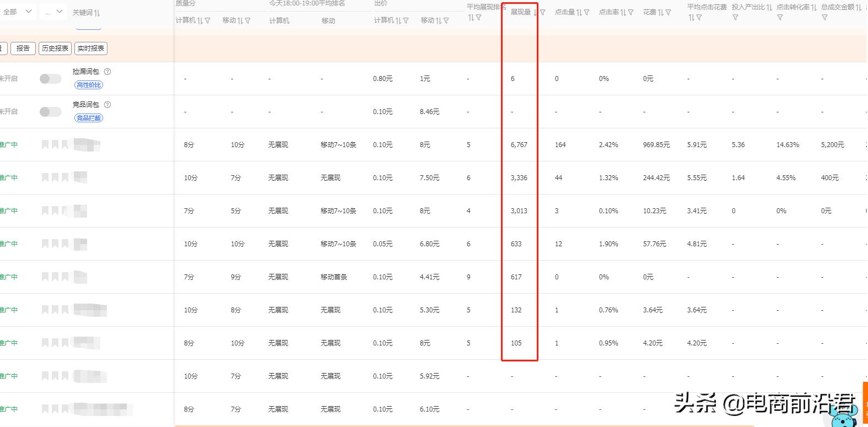The width and height of the screenshot is (868, 427).
Task: Open 实时报表 report
Action: (x=91, y=48)
